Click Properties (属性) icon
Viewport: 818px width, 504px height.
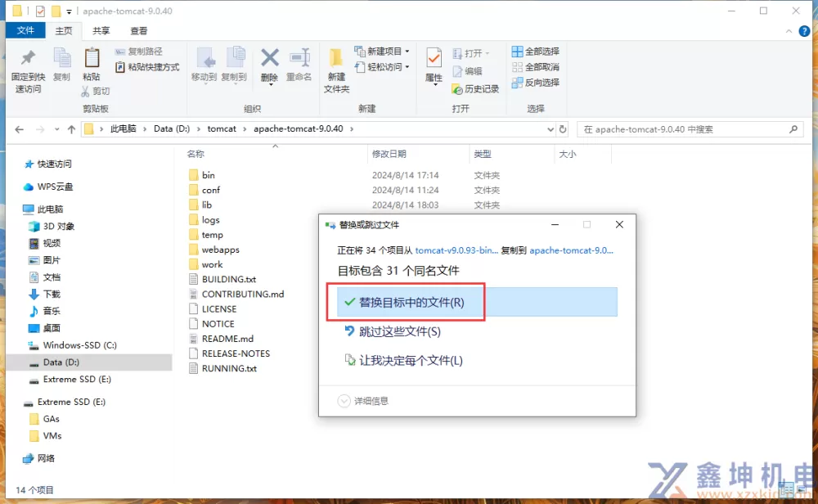pyautogui.click(x=434, y=57)
